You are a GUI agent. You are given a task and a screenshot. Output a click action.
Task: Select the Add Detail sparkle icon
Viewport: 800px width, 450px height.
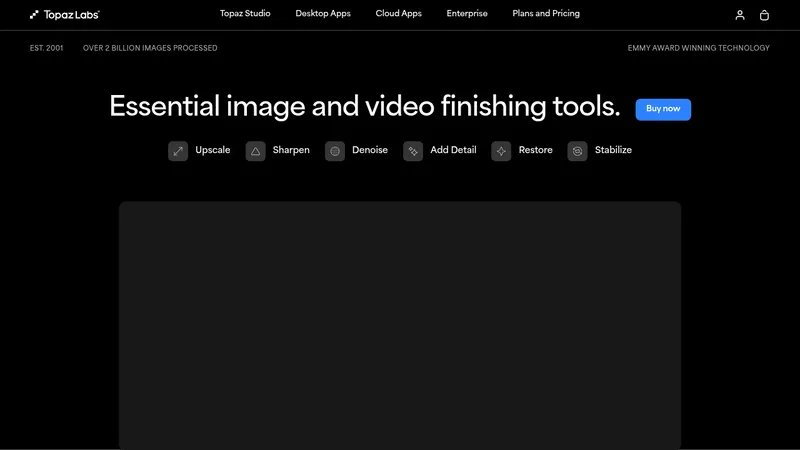coord(413,151)
